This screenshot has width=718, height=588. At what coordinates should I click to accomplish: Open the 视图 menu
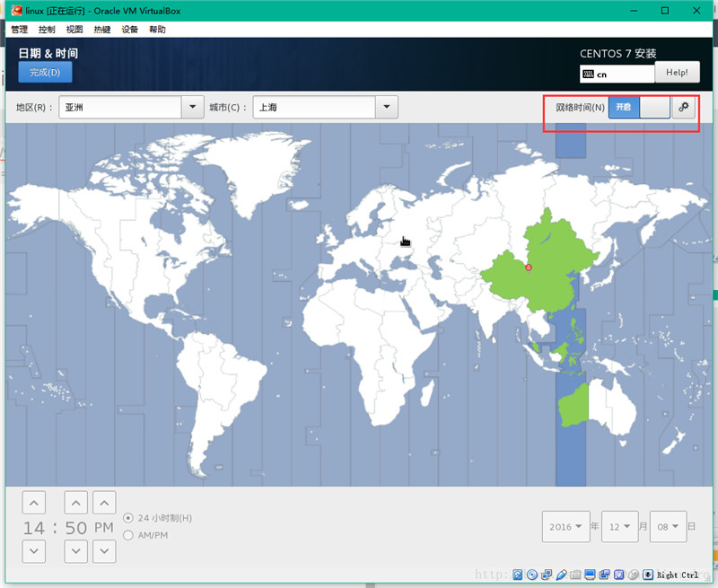pos(74,30)
